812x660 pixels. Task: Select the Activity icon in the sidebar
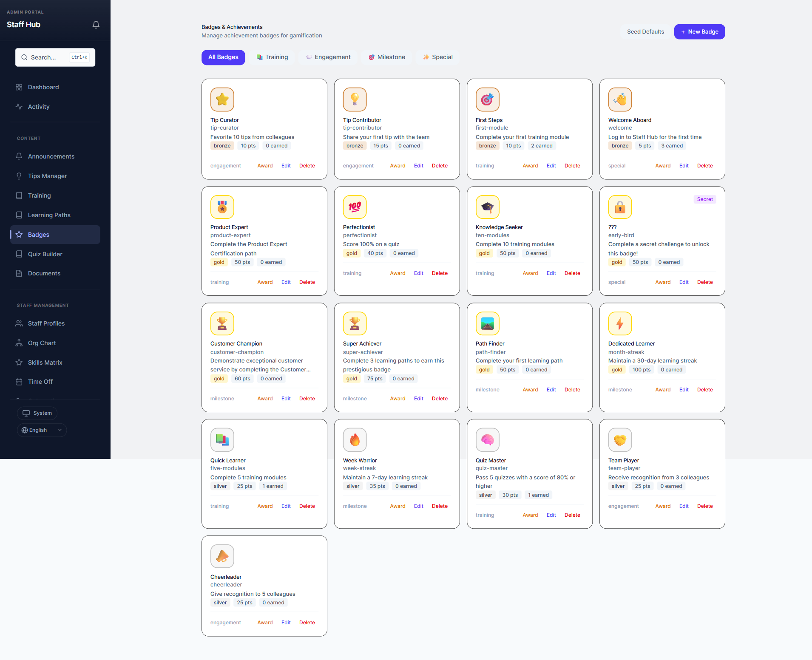19,107
